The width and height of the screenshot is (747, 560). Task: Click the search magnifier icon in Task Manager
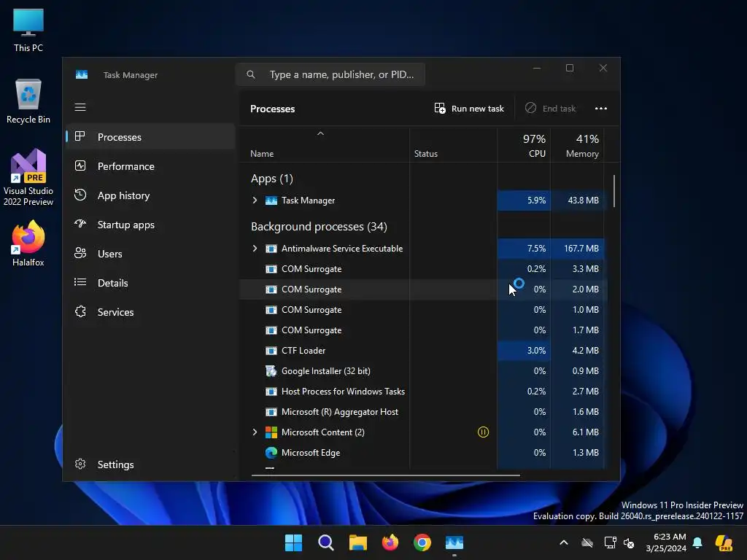click(251, 75)
